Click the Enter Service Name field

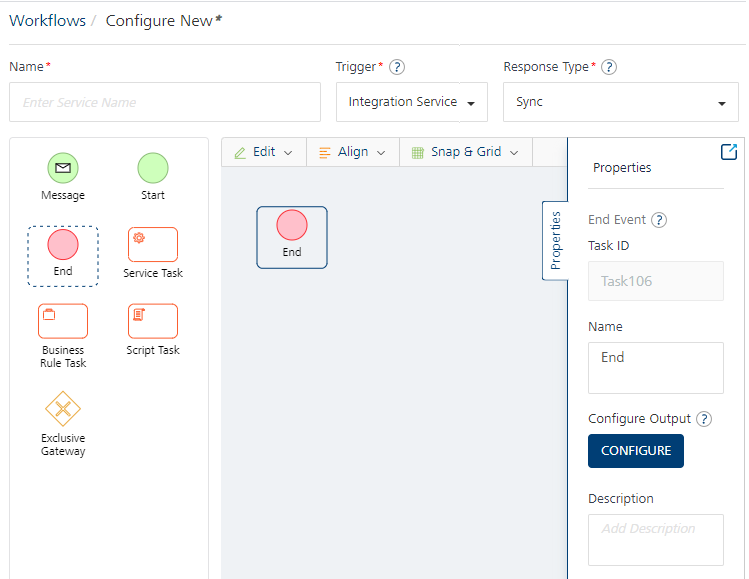[165, 102]
